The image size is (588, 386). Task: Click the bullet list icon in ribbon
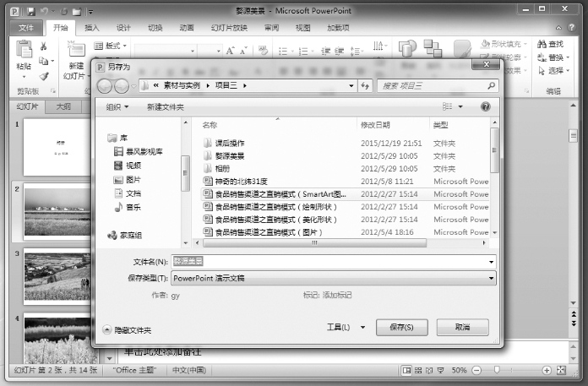tap(283, 52)
